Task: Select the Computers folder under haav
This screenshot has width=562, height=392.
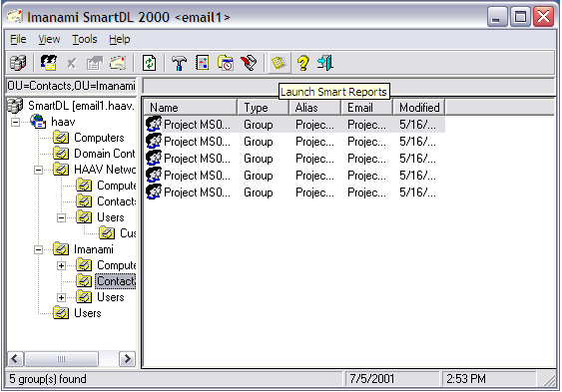Action: [99, 138]
